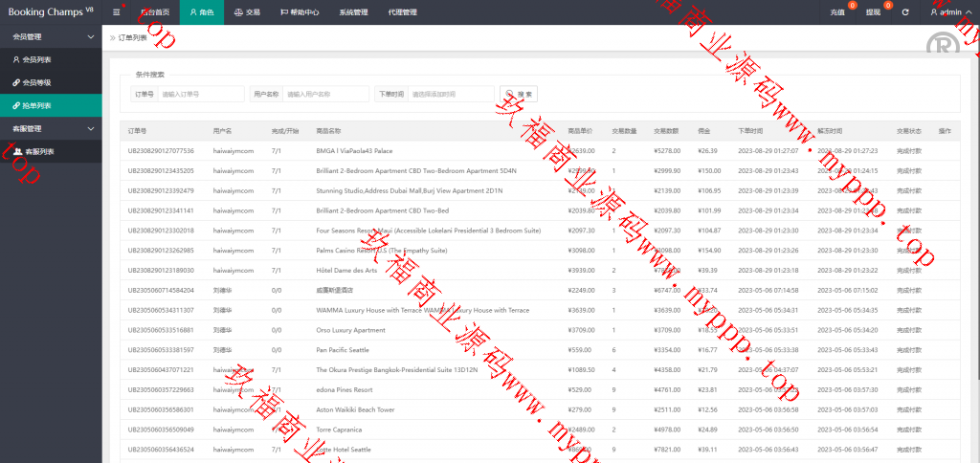Click the hamburger sidebar toggle icon
This screenshot has width=980, height=463.
[x=116, y=12]
